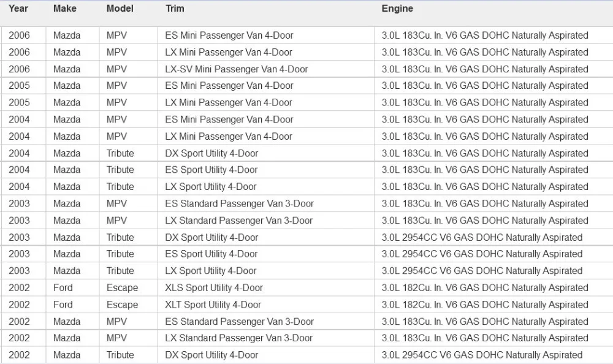Click the Model column header
Image resolution: width=613 pixels, height=364 pixels.
point(120,9)
